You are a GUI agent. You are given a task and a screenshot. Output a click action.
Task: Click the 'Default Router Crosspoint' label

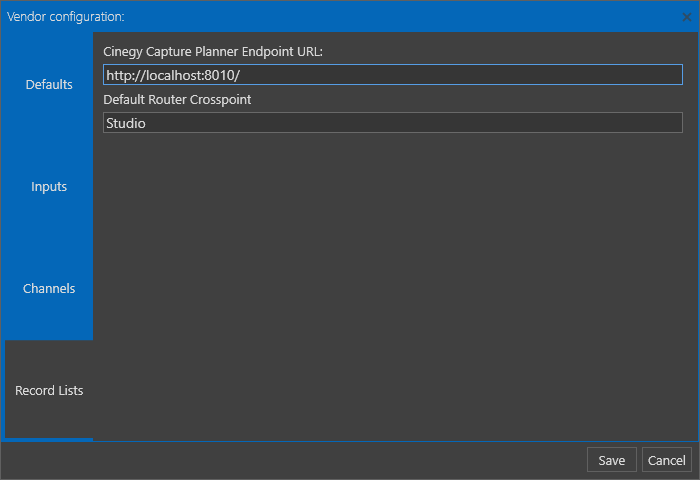click(x=177, y=100)
